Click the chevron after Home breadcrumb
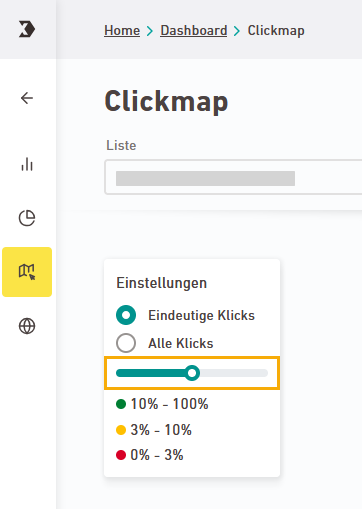This screenshot has width=362, height=509. coord(150,31)
